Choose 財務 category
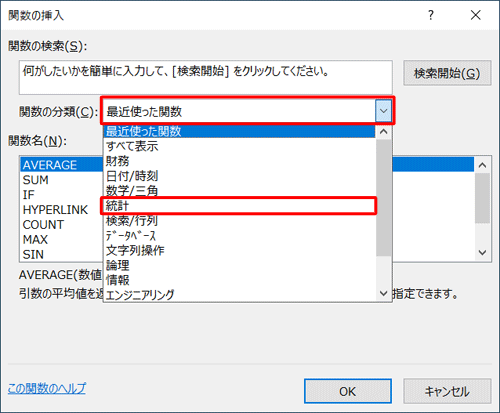 239,161
